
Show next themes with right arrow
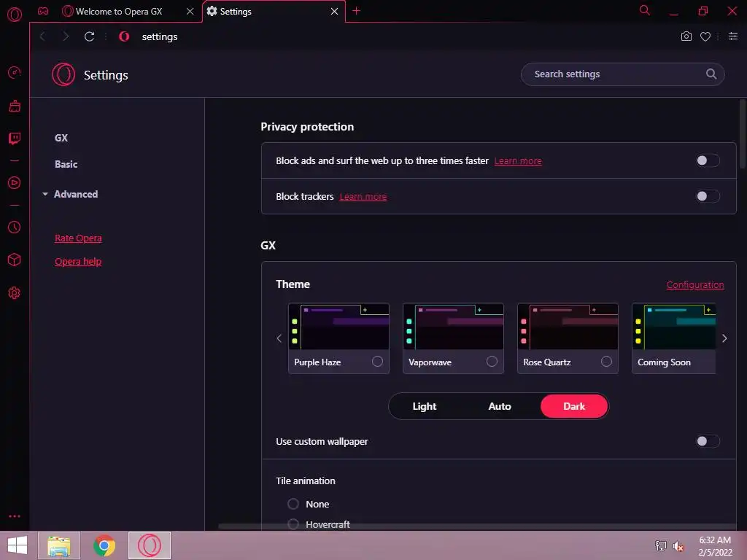(724, 338)
